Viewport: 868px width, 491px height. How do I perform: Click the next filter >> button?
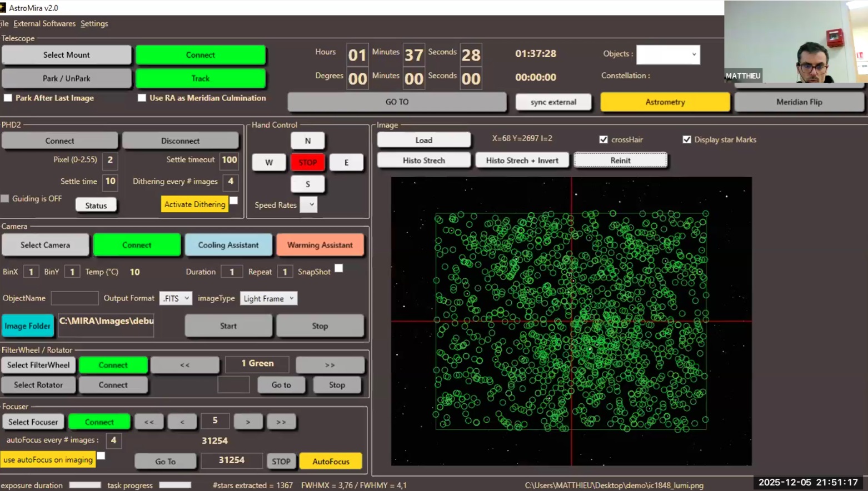(330, 365)
